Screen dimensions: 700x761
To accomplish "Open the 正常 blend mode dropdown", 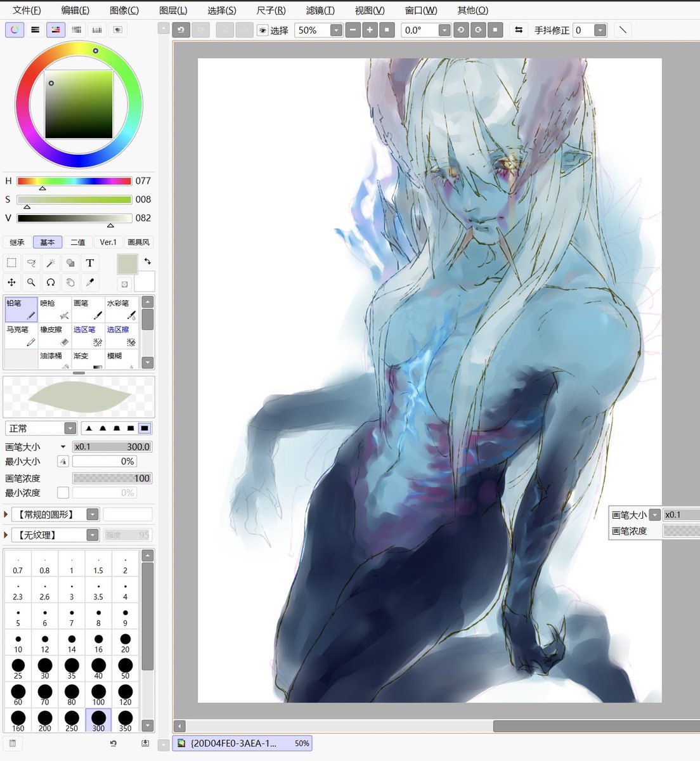I will [x=70, y=428].
